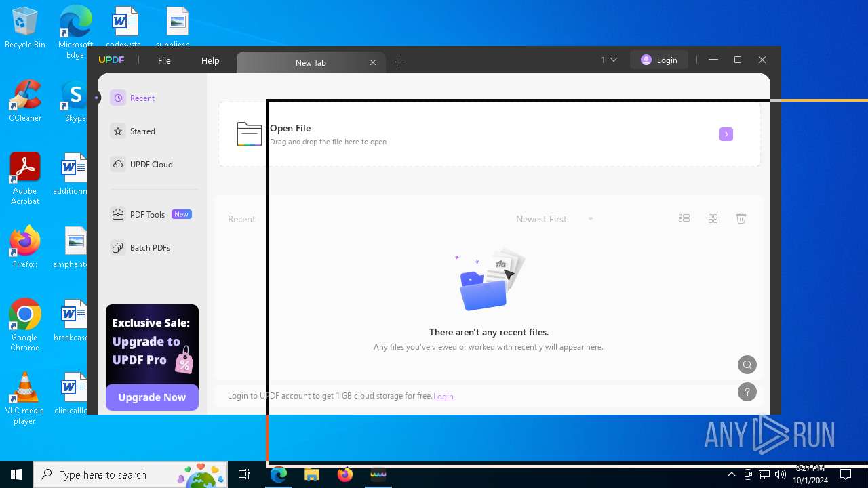Open VLC media player shortcut
The width and height of the screenshot is (868, 488).
pos(25,399)
